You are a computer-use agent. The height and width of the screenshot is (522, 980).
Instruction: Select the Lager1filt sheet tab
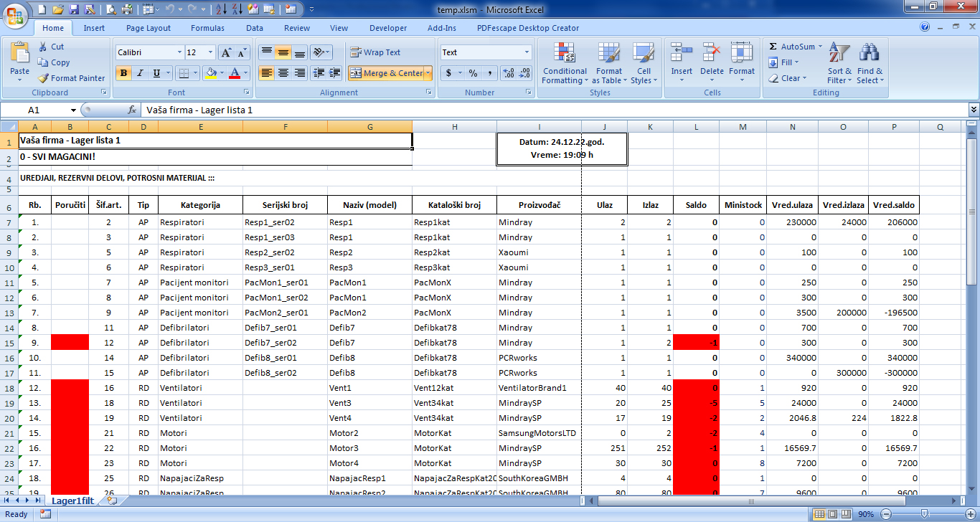73,500
